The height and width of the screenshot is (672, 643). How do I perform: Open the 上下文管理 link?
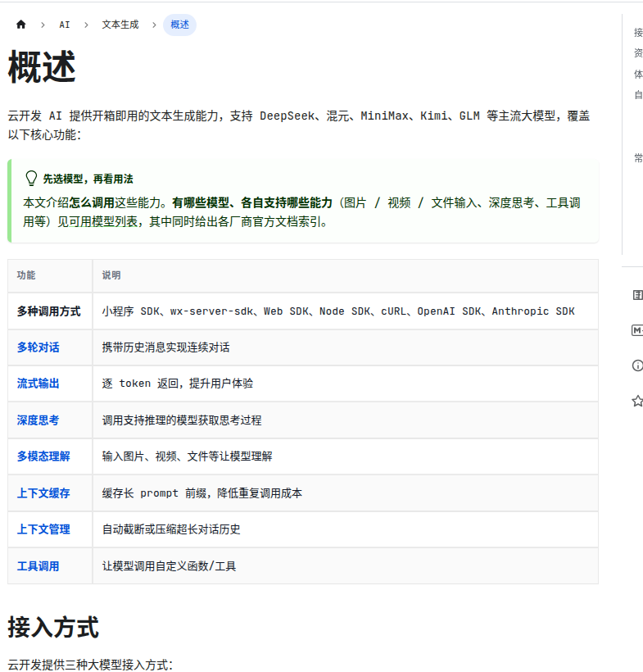pos(43,529)
